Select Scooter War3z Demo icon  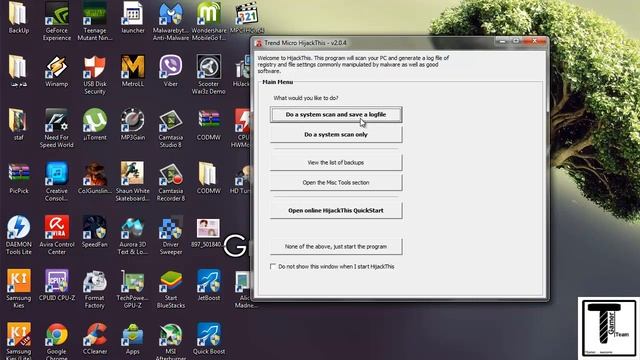(209, 74)
